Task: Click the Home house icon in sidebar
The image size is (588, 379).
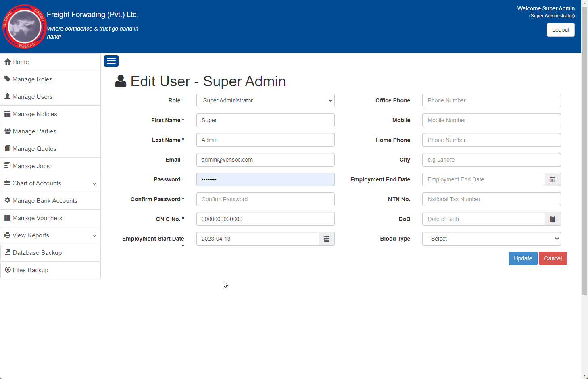Action: 7,62
